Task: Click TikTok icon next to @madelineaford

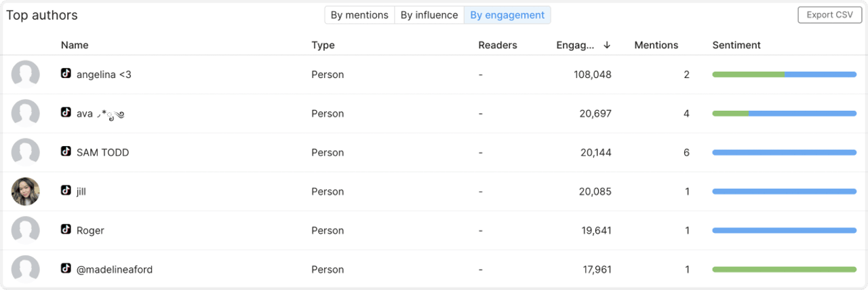Action: [x=66, y=269]
